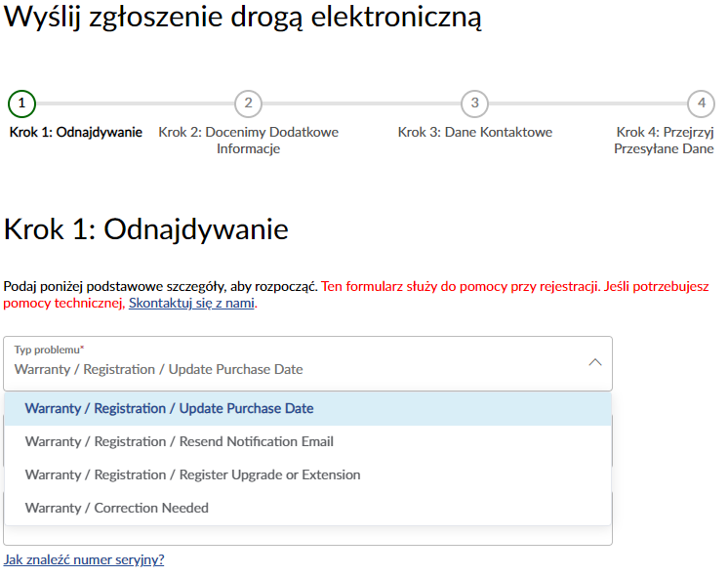
Task: Click the input field above the serial number link
Action: click(x=307, y=536)
